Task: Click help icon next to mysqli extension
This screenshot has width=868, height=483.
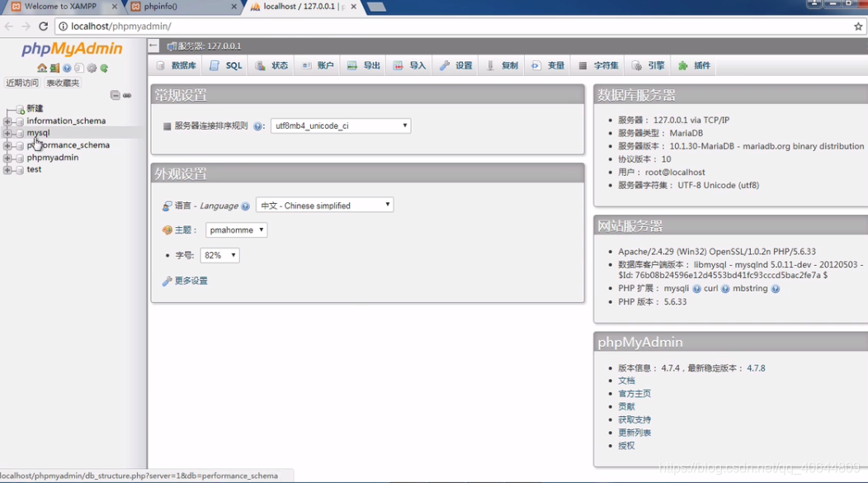Action: [x=696, y=289]
